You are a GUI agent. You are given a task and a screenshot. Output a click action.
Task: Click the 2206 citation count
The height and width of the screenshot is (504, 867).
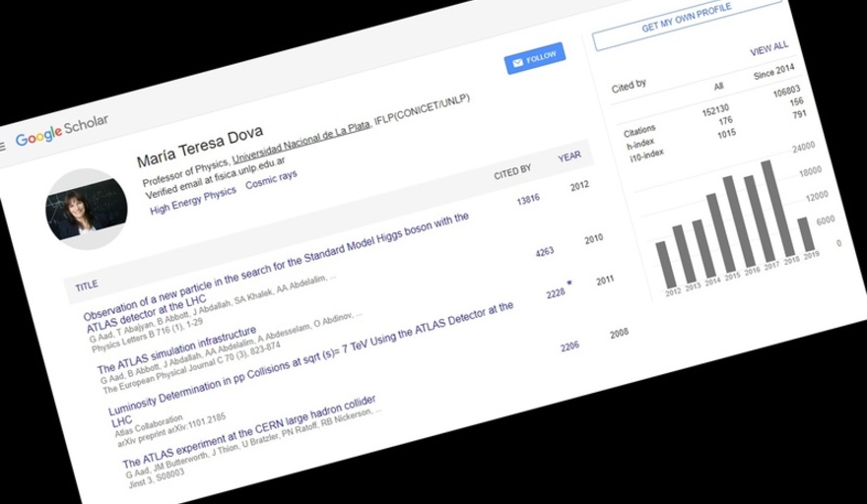[569, 347]
